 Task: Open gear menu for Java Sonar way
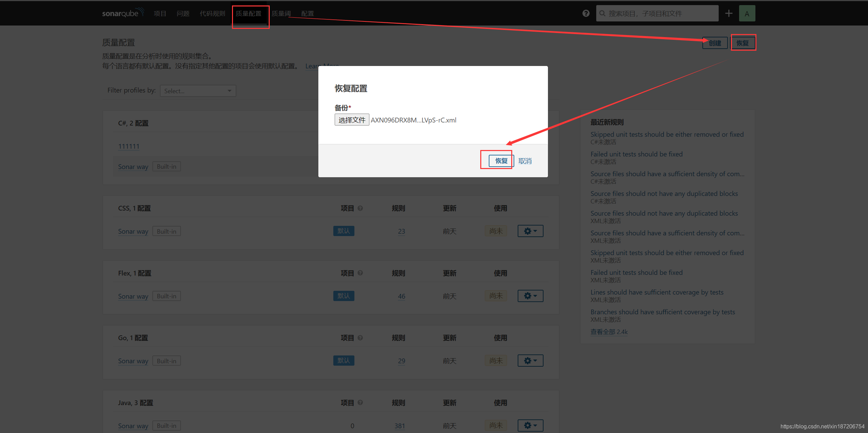pyautogui.click(x=530, y=425)
